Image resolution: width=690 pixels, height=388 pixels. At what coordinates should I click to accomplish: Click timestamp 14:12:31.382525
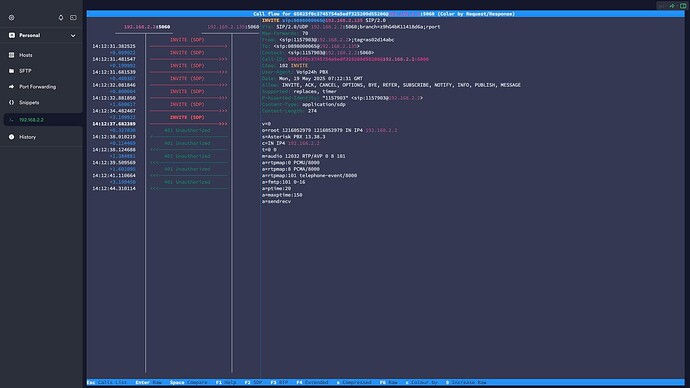coord(114,46)
